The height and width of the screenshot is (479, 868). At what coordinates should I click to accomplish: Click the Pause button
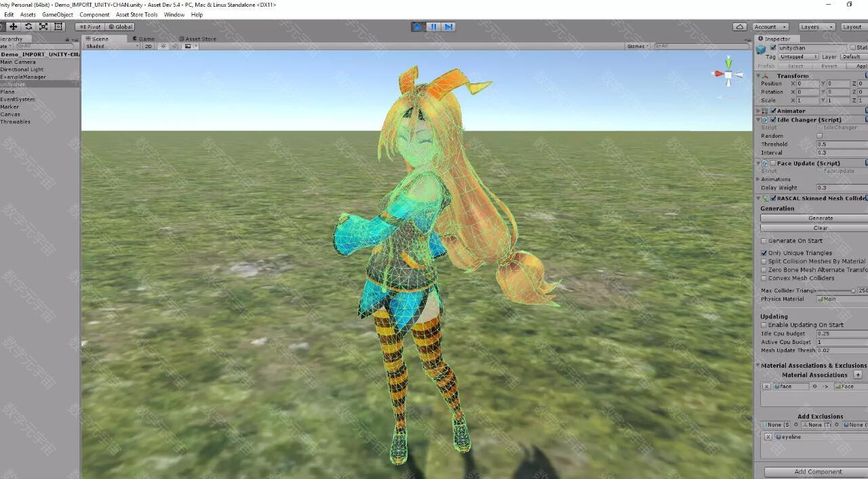tap(433, 26)
